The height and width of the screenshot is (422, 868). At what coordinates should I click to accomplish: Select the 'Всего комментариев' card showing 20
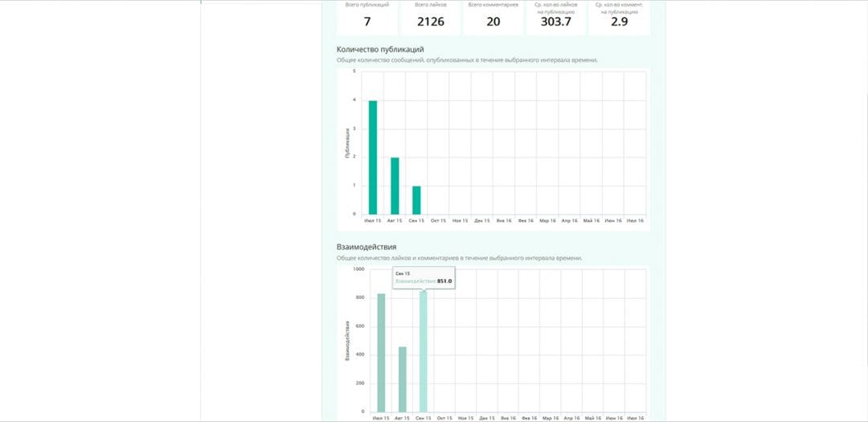(x=493, y=16)
